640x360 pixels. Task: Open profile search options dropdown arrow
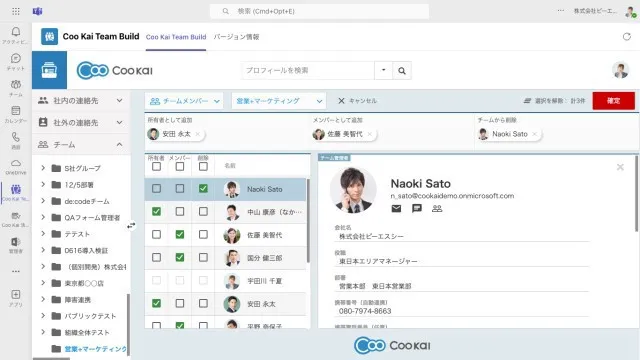(383, 71)
